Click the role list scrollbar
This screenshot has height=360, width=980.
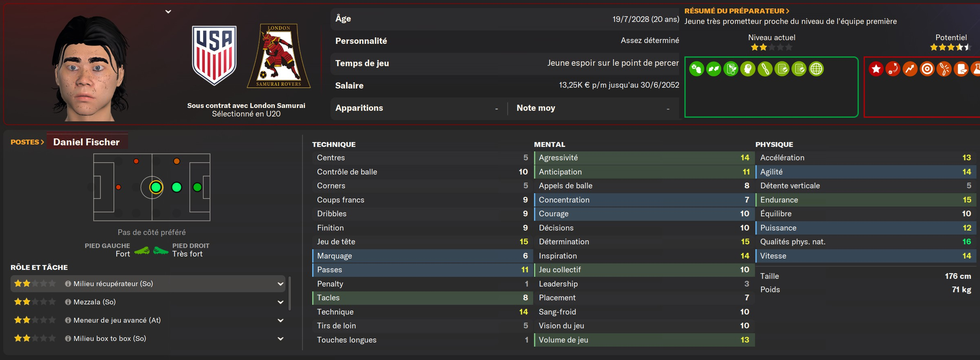[x=289, y=293]
